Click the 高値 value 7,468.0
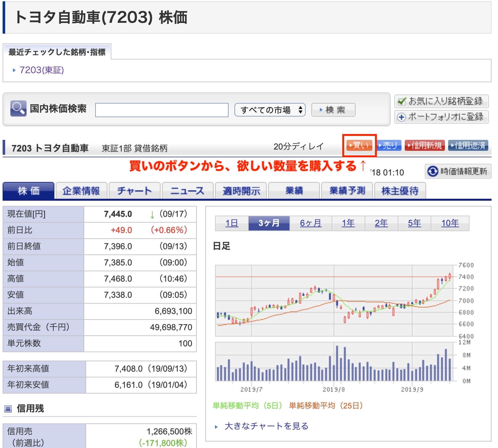The width and height of the screenshot is (498, 448). coord(118,279)
